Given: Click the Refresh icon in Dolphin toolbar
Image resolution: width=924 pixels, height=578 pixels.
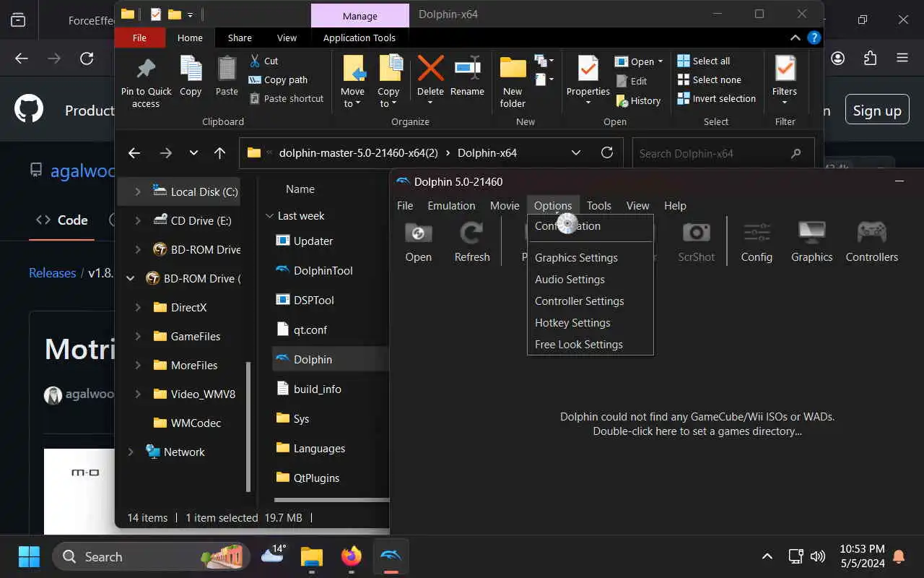Looking at the screenshot, I should click(472, 233).
